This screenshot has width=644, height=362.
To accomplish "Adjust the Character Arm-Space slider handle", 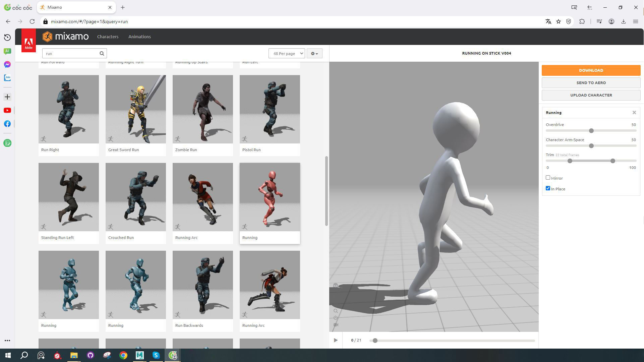I will 591,146.
